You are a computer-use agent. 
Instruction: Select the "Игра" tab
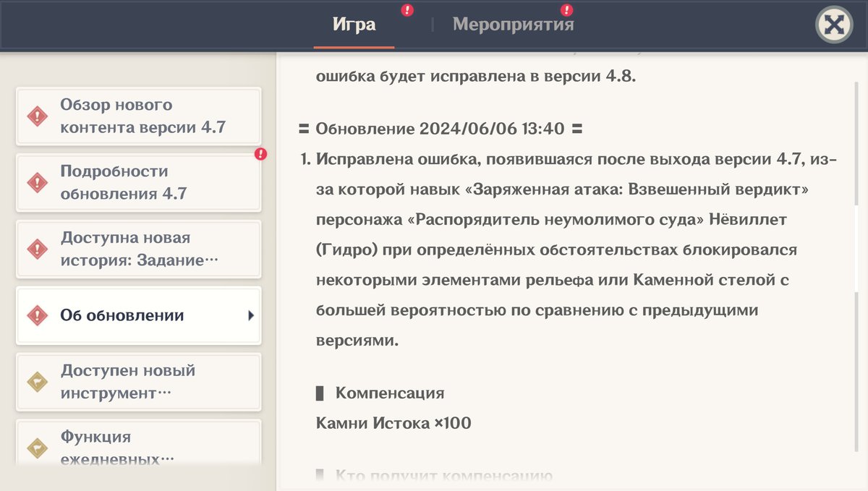tap(354, 25)
